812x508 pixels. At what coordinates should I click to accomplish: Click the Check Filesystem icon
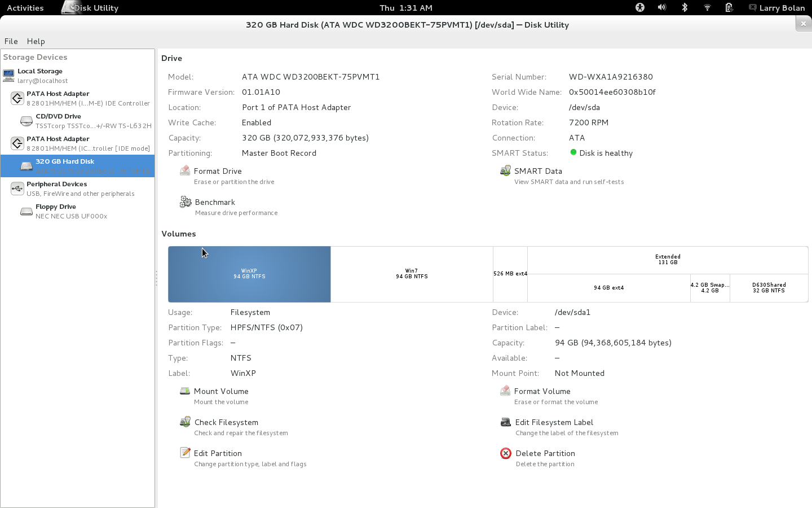(185, 422)
